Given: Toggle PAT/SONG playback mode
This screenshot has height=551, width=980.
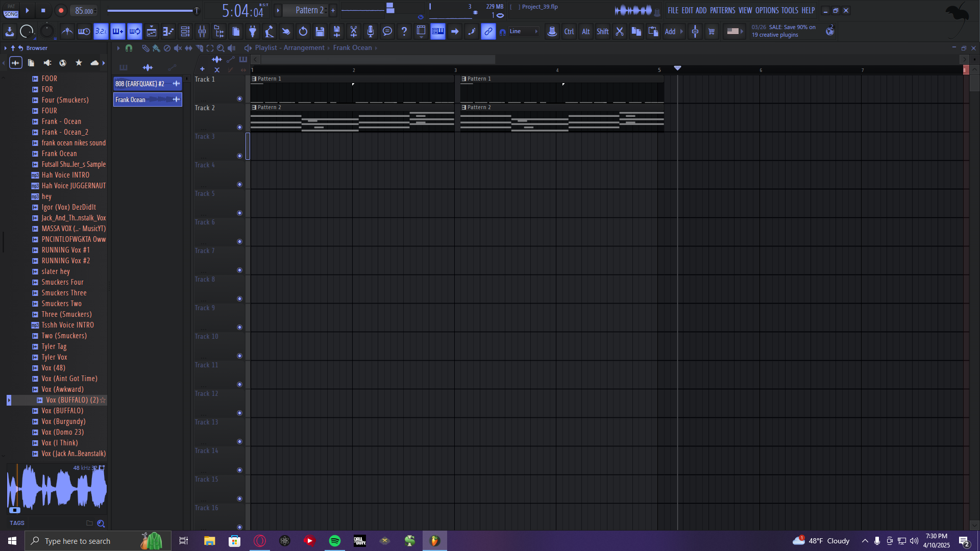Looking at the screenshot, I should (11, 11).
